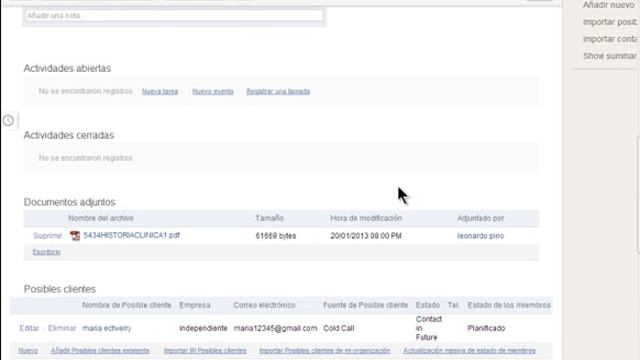The image size is (640, 360).
Task: Click 'Importar posib' in the right sidebar
Action: (x=610, y=22)
